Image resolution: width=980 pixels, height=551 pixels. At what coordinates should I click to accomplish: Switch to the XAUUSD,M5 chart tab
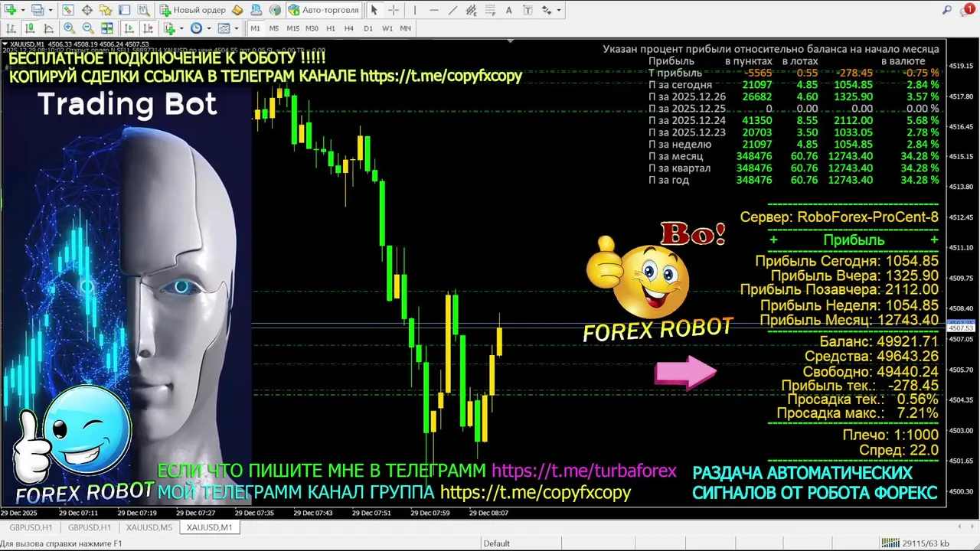pyautogui.click(x=149, y=527)
